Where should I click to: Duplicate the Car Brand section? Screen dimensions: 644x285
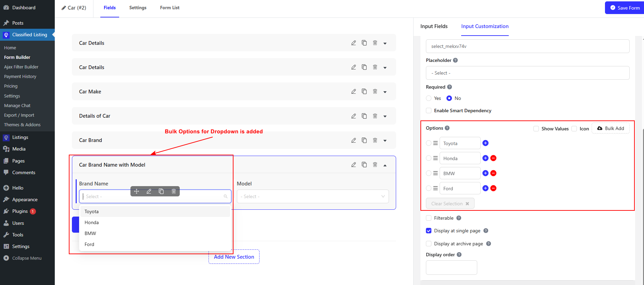point(364,140)
